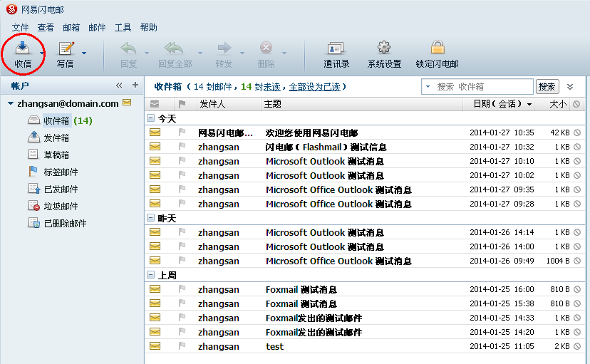Open the 日期（会话）sort dropdown arrow
Screen dimensions: 590x364
(x=529, y=105)
